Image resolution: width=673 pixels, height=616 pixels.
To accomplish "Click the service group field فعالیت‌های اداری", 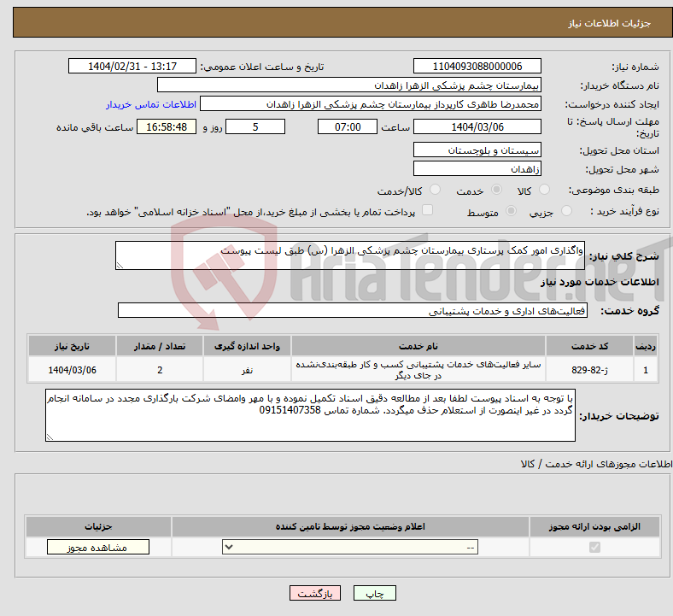I will [x=353, y=310].
